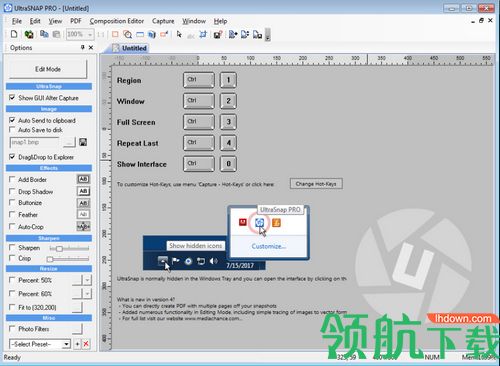Choose the crop tool in toolbar
This screenshot has height=366, width=500.
[x=203, y=34]
